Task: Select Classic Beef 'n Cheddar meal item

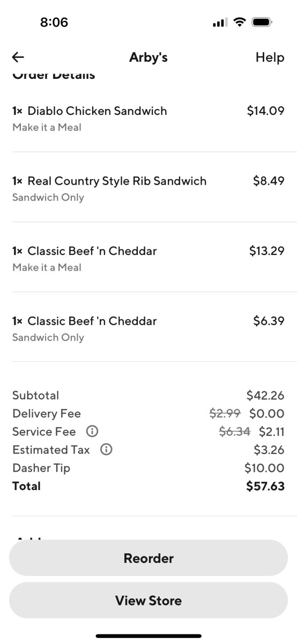Action: (148, 259)
